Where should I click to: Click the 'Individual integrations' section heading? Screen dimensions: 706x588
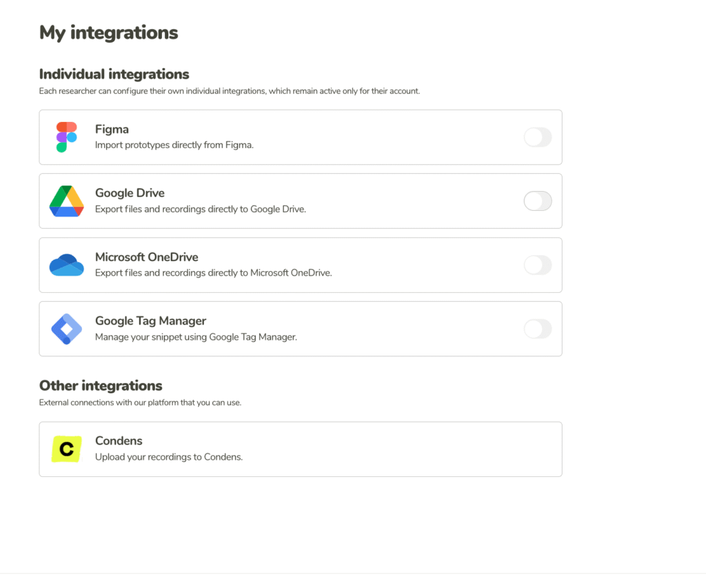point(114,74)
